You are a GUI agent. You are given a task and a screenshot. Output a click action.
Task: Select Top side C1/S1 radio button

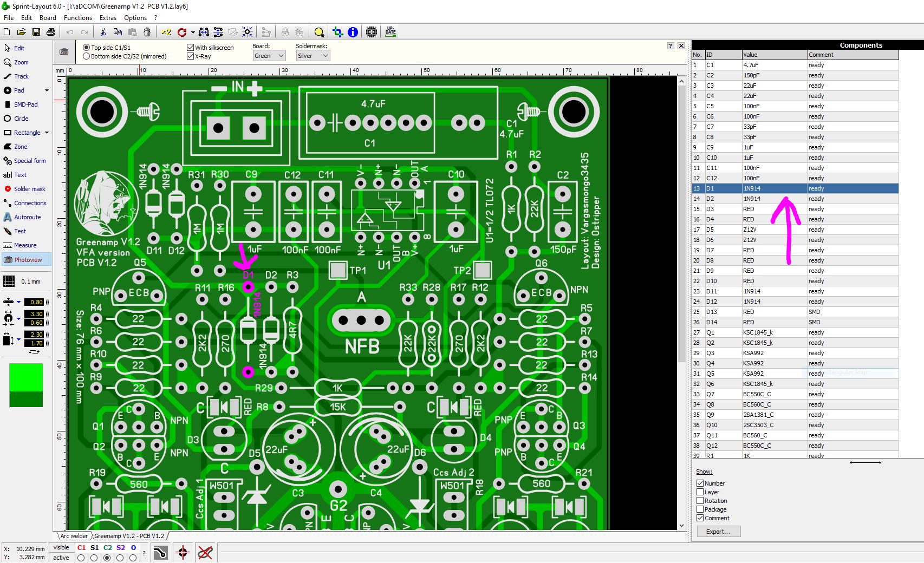(x=86, y=48)
